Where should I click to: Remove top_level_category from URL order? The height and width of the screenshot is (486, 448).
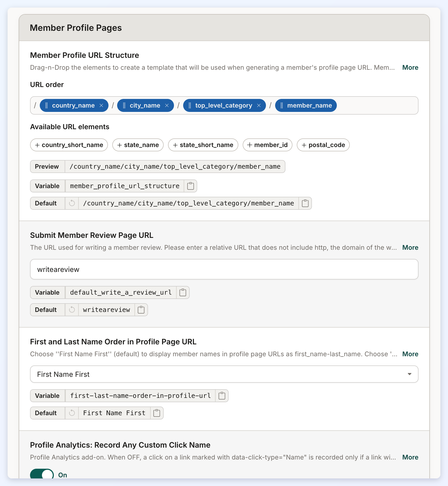coord(259,105)
